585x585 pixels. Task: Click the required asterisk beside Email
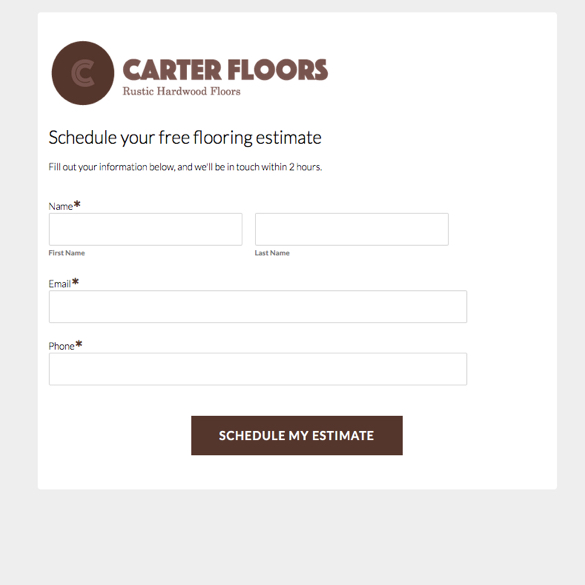pos(75,281)
